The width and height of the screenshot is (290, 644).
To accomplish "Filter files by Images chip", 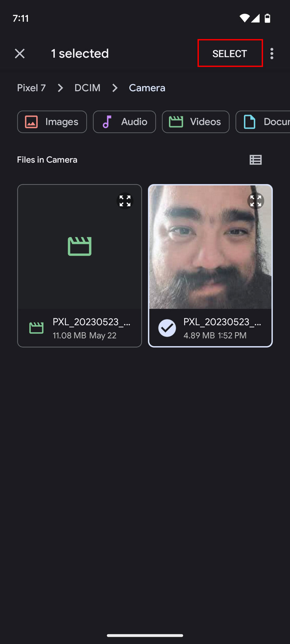I will 52,122.
